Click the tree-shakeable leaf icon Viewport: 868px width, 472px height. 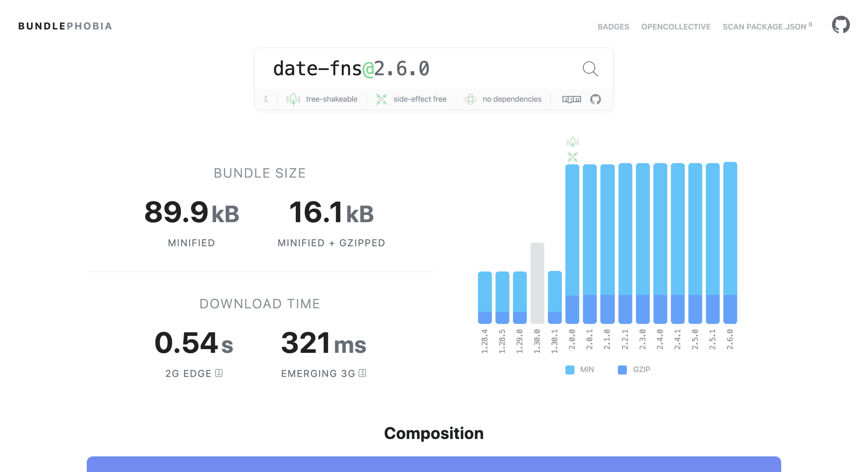pos(292,99)
